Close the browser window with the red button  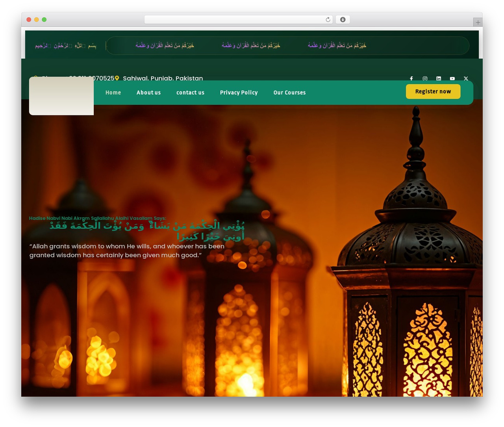(29, 20)
